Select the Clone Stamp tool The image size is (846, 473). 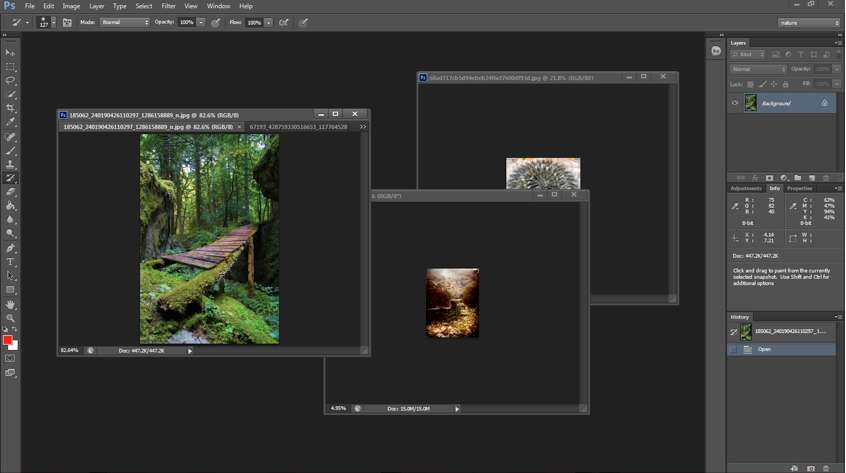10,164
